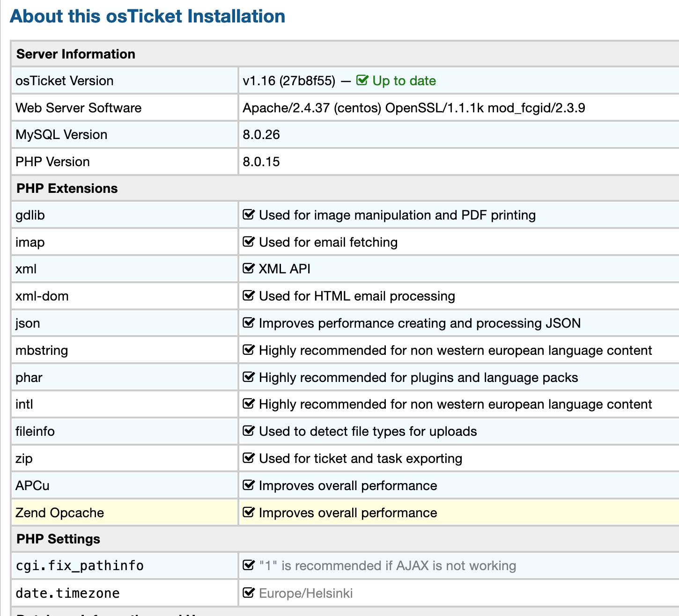Click '"1" is recommended if AJAX is not working'
The height and width of the screenshot is (616, 679).
pyautogui.click(x=387, y=565)
